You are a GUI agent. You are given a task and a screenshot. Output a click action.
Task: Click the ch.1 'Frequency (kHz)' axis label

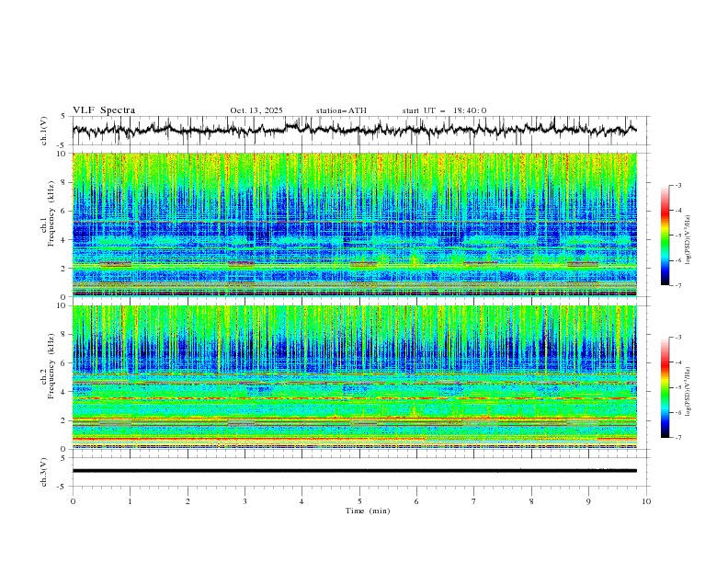51,213
